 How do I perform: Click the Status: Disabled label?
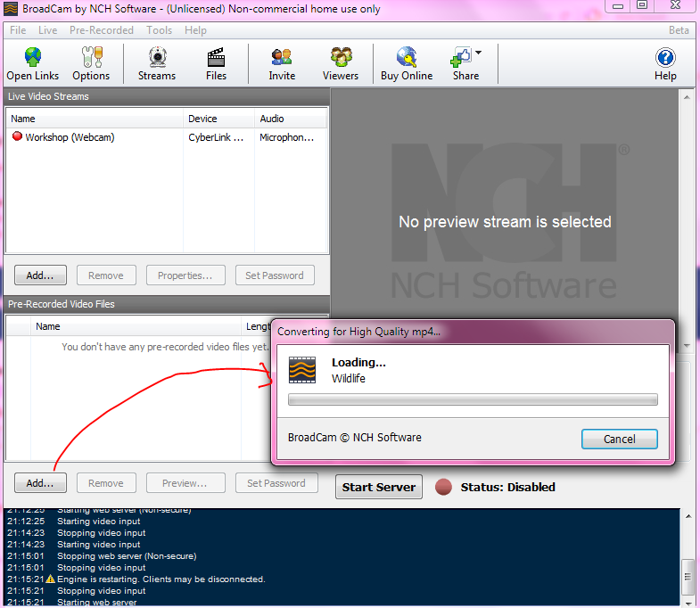pyautogui.click(x=507, y=487)
